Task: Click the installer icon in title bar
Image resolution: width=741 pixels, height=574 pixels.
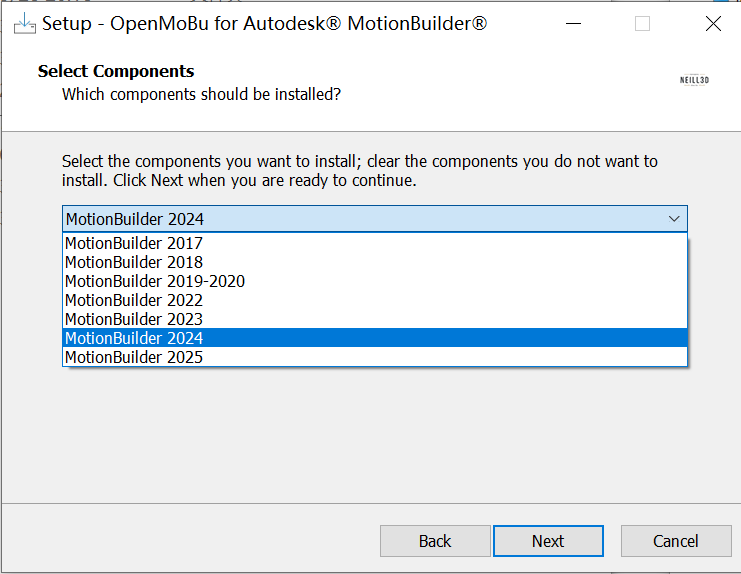Action: pos(24,23)
